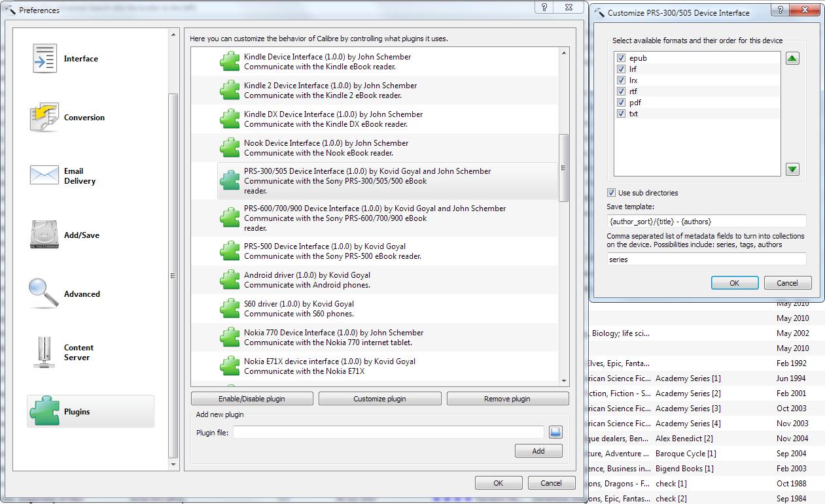Open the Advanced preferences section

[x=90, y=294]
